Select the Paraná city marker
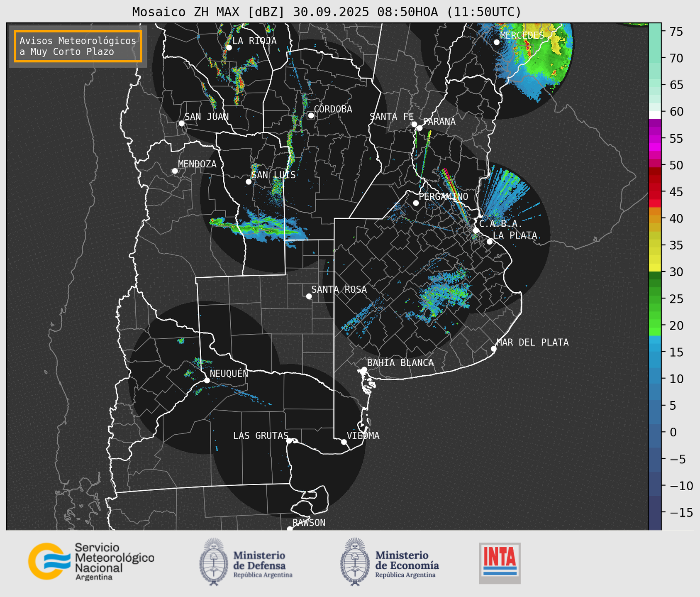The width and height of the screenshot is (700, 597). pos(420,128)
